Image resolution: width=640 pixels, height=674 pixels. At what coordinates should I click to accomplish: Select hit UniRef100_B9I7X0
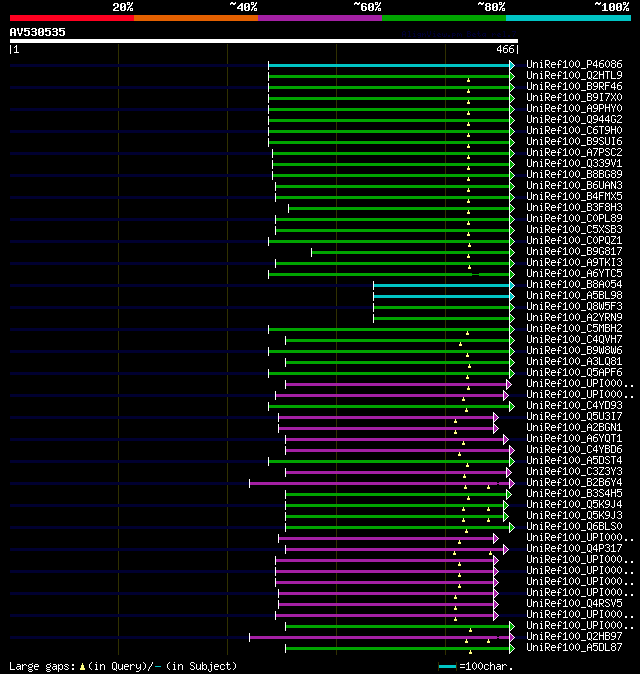(574, 98)
